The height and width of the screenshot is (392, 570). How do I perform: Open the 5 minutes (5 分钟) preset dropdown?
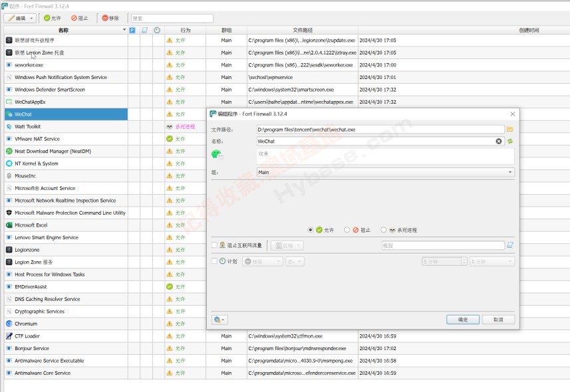[x=492, y=262]
